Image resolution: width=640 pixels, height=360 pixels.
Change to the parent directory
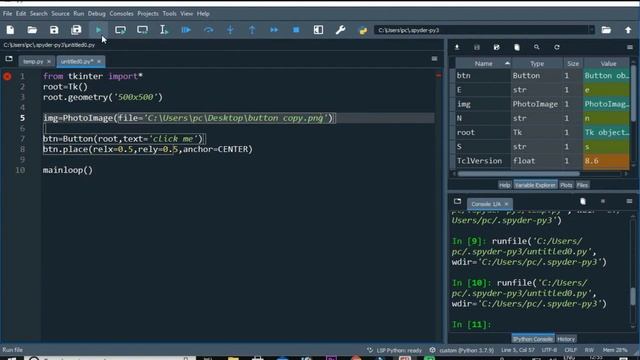pyautogui.click(x=628, y=30)
